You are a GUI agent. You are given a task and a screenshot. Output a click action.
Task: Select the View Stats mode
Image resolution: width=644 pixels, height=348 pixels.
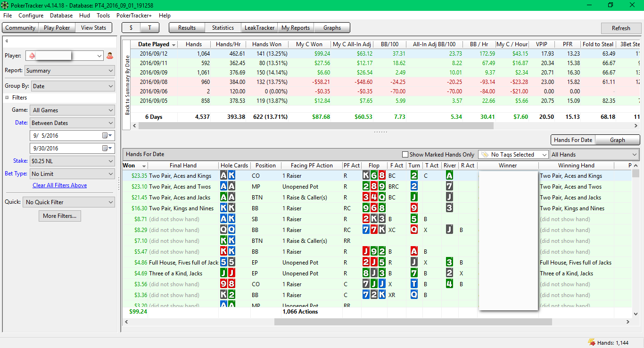[x=93, y=28]
